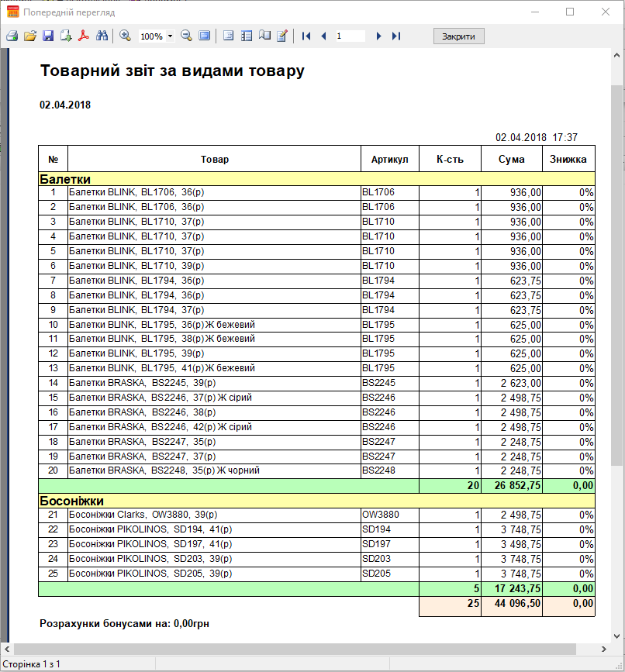
Task: Maximize the Попередній перегляд window
Action: point(570,12)
